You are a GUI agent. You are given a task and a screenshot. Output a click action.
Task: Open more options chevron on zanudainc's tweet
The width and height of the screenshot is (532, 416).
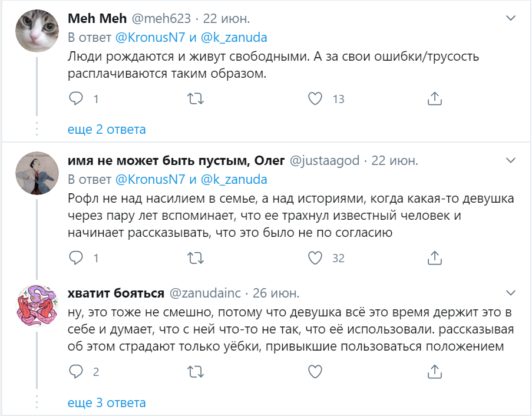click(x=511, y=292)
